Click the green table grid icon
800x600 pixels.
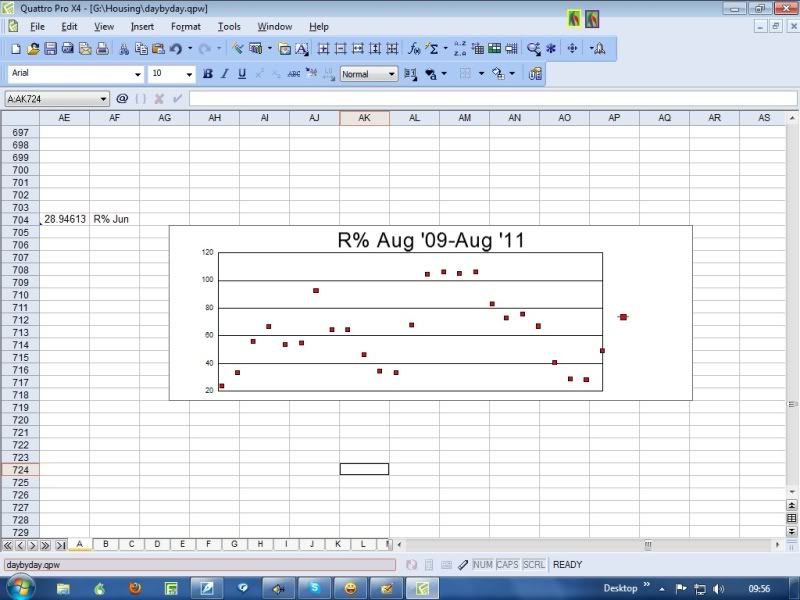pos(494,48)
